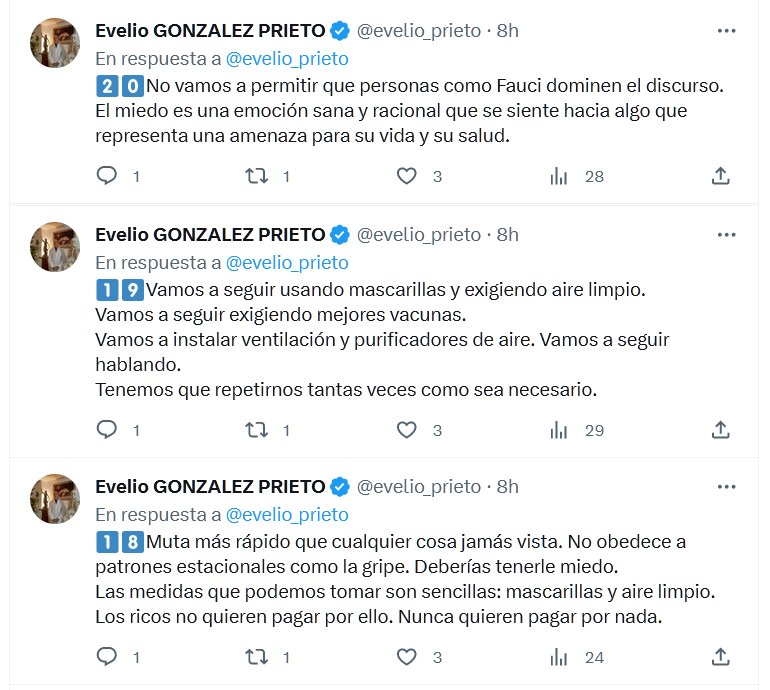View analytics for the Fauci tweet

pyautogui.click(x=559, y=176)
